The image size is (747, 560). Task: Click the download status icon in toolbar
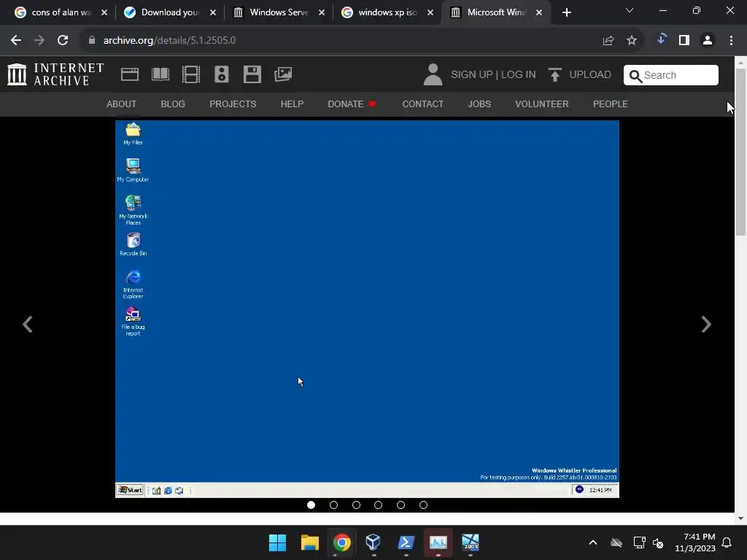click(x=661, y=39)
